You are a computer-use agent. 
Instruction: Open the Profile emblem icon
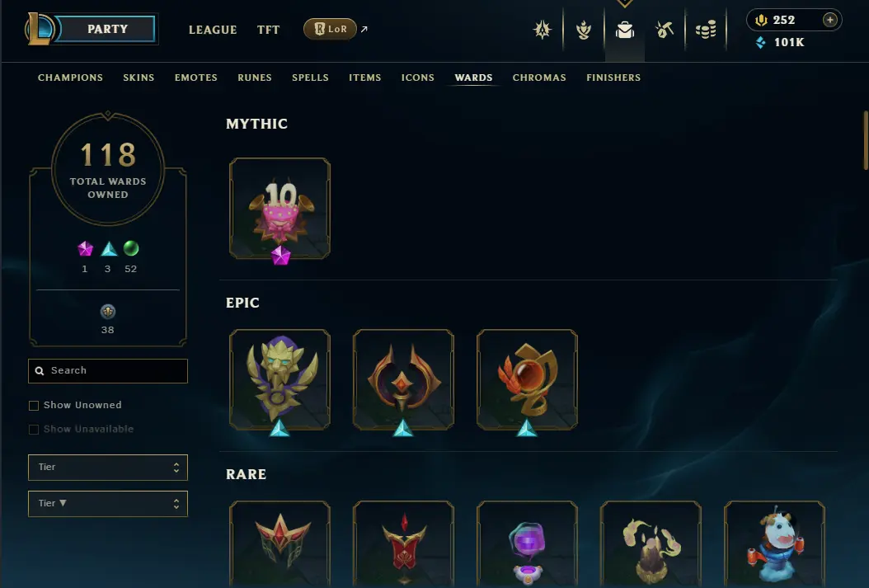click(x=542, y=30)
